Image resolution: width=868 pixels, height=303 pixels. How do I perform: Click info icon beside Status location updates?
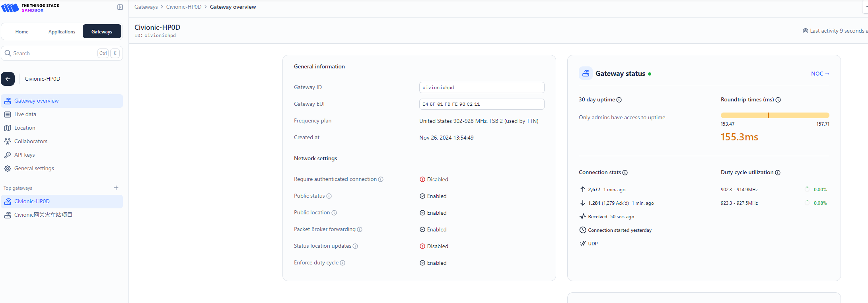click(355, 246)
